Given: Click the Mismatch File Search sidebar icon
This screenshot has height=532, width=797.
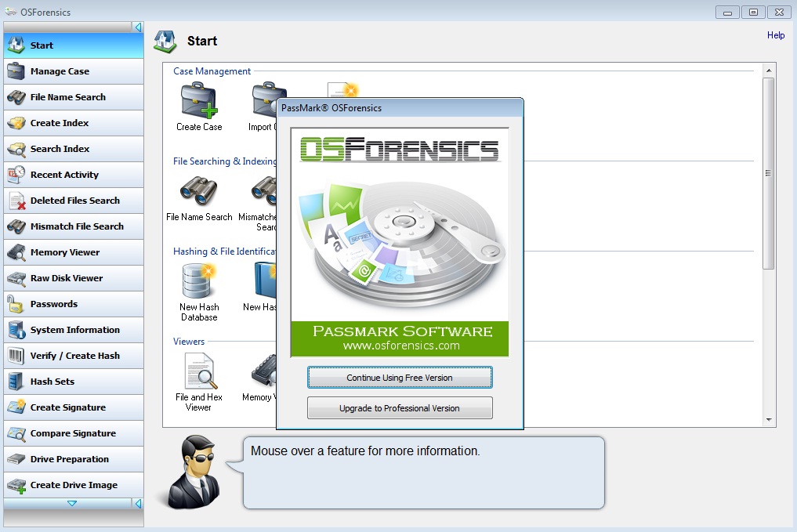Looking at the screenshot, I should [x=16, y=226].
